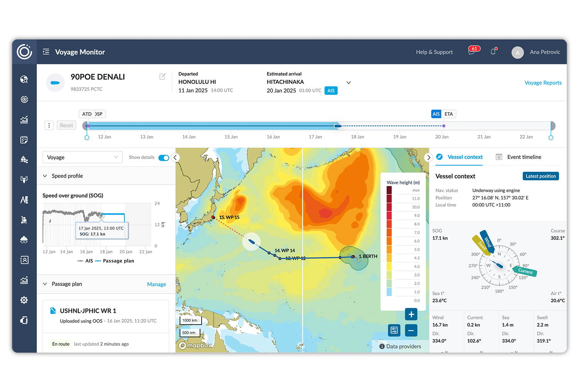The image size is (579, 392).
Task: Open Voyage Reports link
Action: tap(543, 83)
